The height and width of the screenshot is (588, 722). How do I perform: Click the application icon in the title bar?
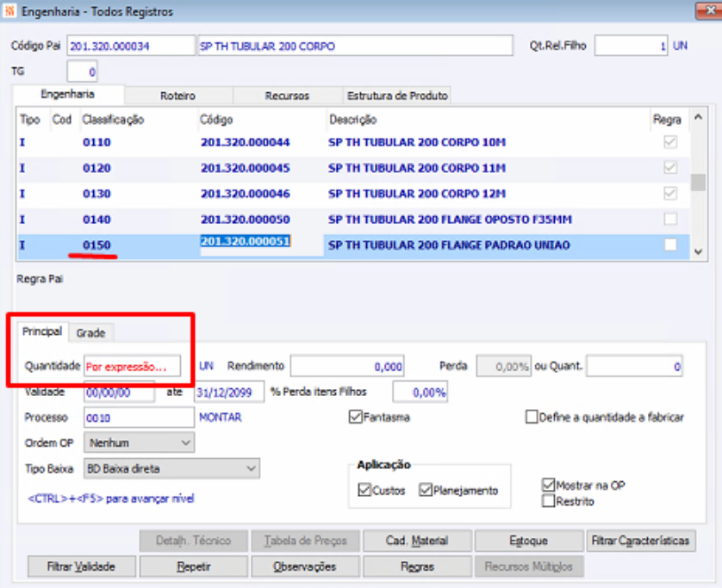point(9,10)
